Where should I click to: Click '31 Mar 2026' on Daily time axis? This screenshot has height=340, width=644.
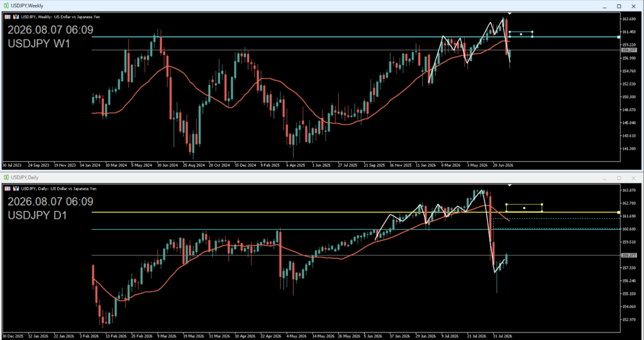[x=219, y=336]
